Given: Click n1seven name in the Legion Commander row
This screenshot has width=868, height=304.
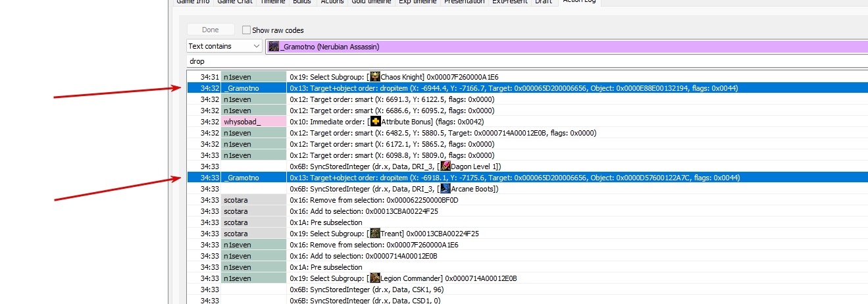Looking at the screenshot, I should click(253, 278).
